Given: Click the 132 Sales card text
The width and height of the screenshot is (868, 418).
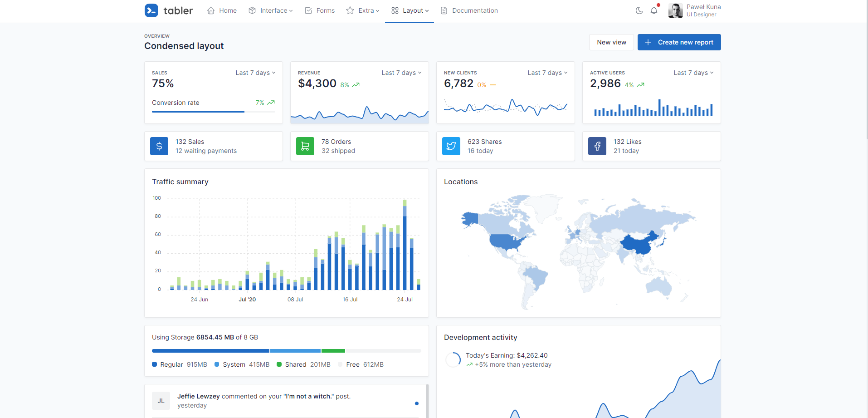Looking at the screenshot, I should coord(190,142).
